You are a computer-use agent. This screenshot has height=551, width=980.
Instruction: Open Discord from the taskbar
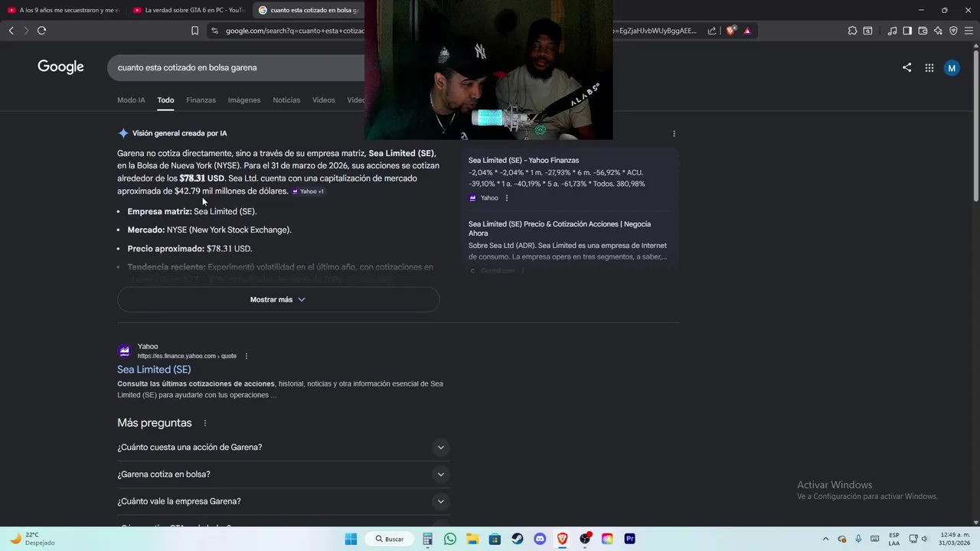[540, 539]
